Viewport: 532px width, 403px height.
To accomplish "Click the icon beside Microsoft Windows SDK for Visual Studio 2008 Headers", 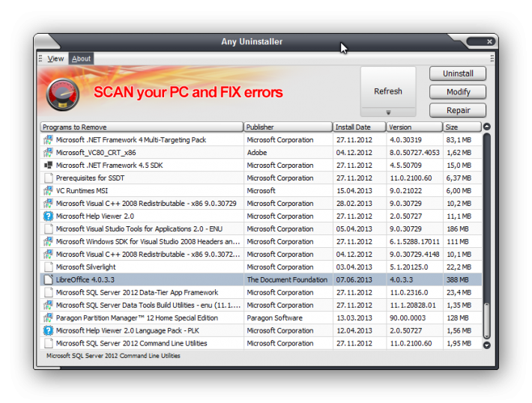I will pos(48,241).
